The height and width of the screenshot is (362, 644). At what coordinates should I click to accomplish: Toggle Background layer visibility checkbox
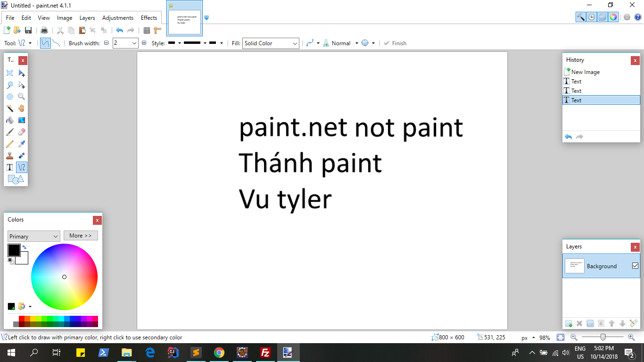click(x=635, y=266)
